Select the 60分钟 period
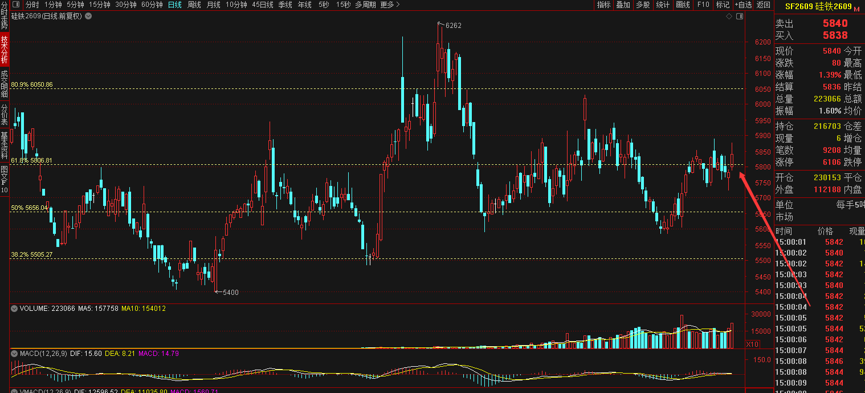The height and width of the screenshot is (393, 865). click(x=152, y=4)
